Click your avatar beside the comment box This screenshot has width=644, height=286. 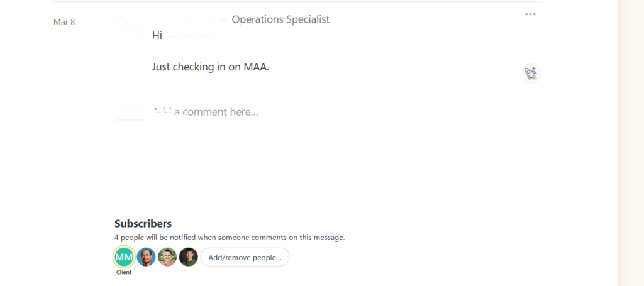click(x=129, y=111)
